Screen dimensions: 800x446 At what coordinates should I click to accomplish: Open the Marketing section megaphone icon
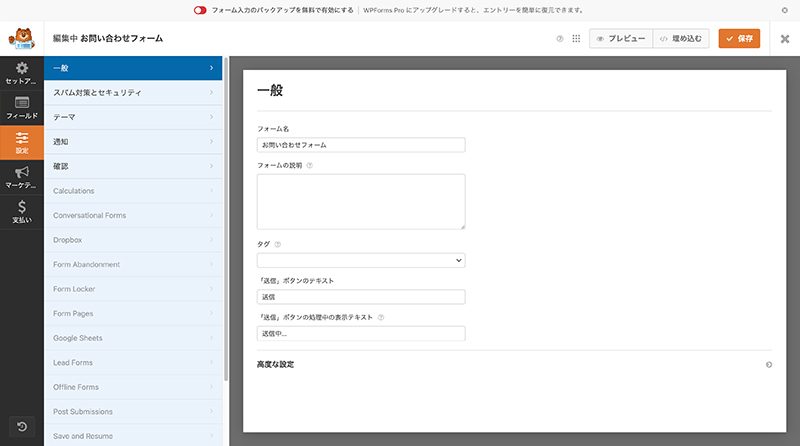pyautogui.click(x=21, y=177)
